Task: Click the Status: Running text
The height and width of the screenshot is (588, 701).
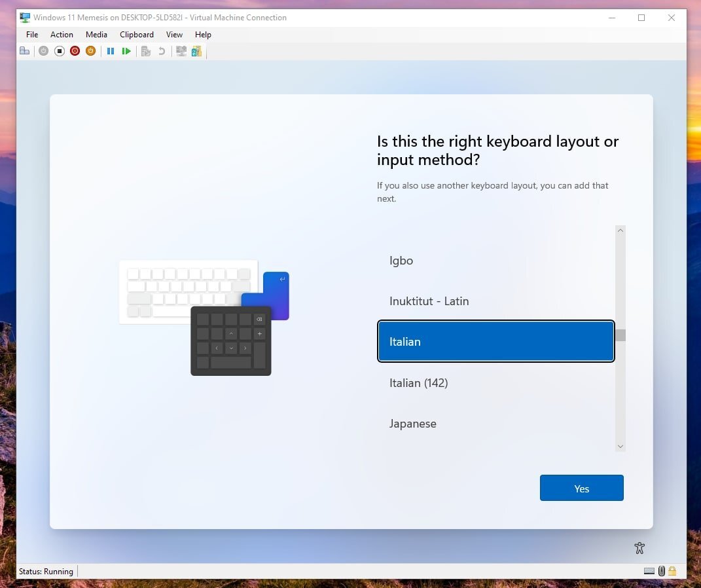Action: [46, 571]
